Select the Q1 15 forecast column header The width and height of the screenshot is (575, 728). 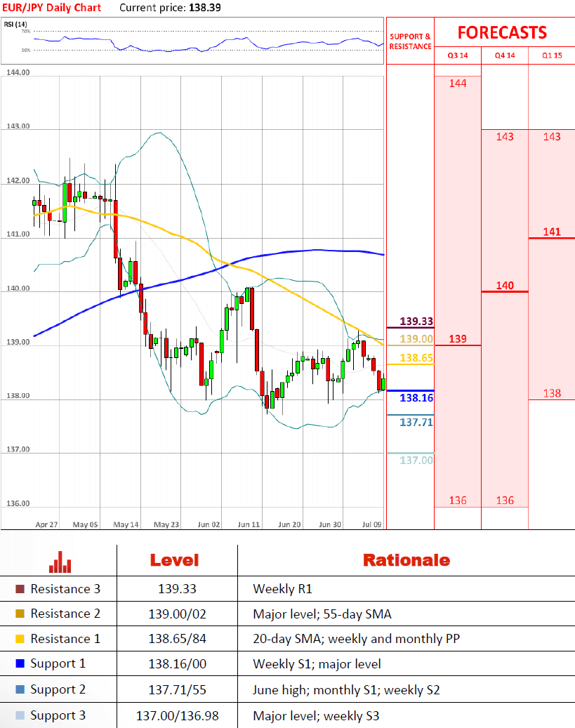552,55
